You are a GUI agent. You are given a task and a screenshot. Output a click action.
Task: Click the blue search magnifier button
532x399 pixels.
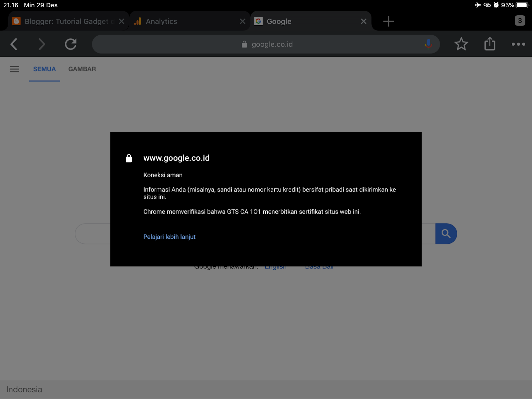pyautogui.click(x=446, y=234)
